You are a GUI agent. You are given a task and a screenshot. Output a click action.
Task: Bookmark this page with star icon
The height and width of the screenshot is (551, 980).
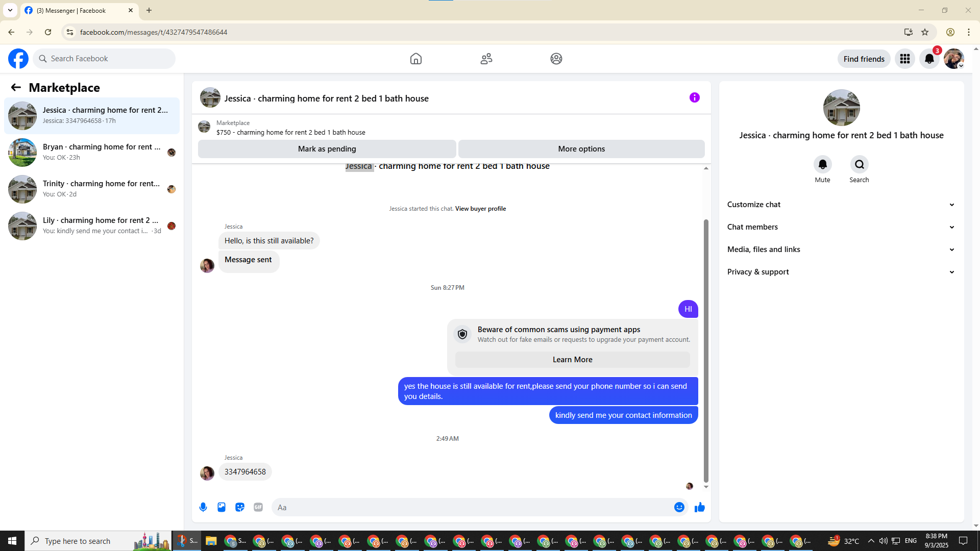(x=925, y=32)
